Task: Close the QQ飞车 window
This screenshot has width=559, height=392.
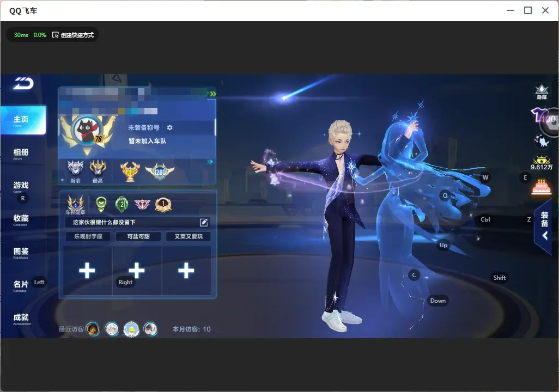Action: [545, 11]
